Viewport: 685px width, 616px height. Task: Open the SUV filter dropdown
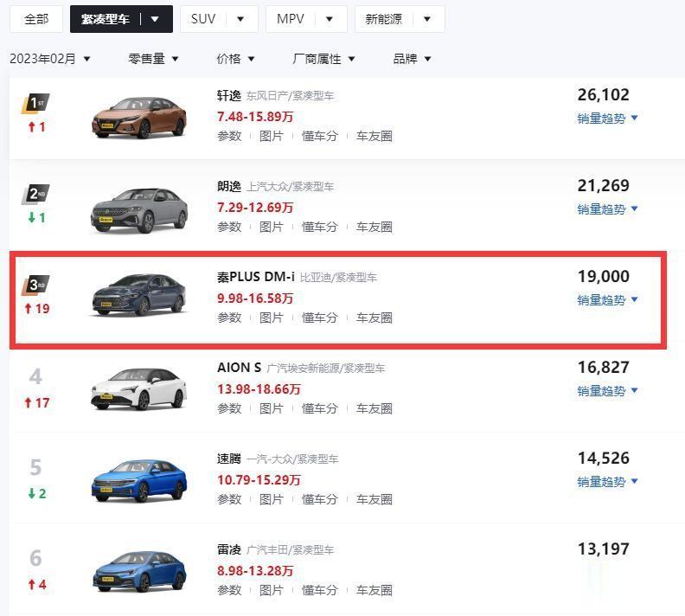click(x=240, y=19)
